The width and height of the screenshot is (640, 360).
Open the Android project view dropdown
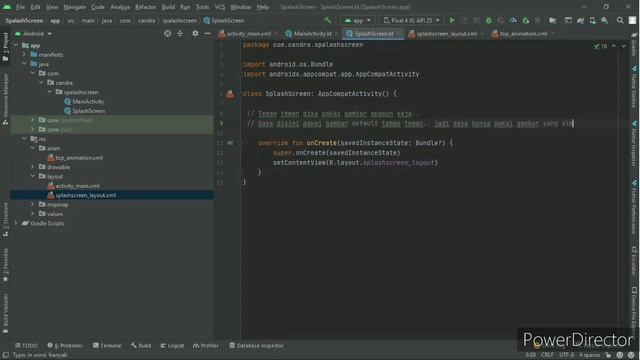(x=33, y=33)
